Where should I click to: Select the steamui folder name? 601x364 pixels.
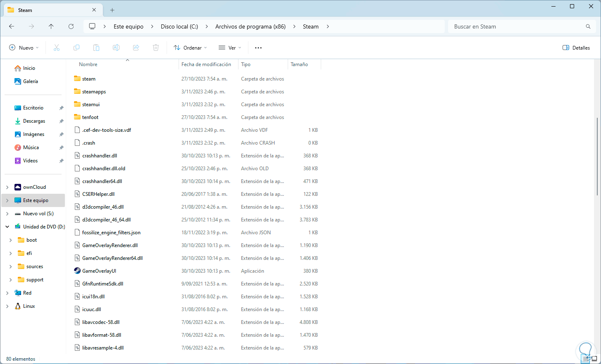91,105
